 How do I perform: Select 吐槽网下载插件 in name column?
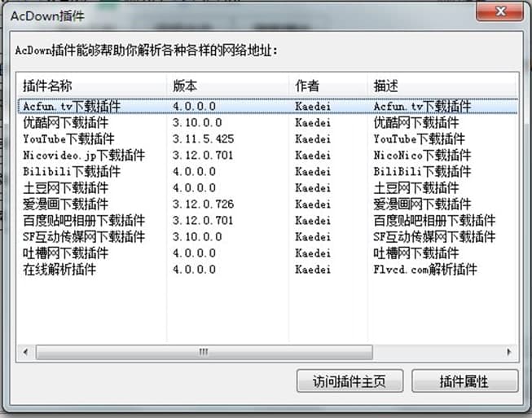[65, 253]
